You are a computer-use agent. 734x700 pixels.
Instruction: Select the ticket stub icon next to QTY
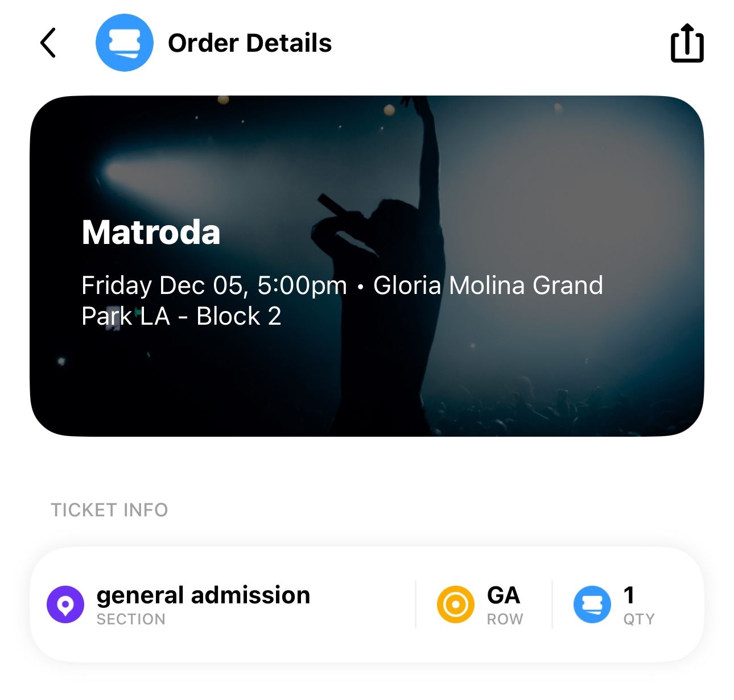[x=592, y=604]
